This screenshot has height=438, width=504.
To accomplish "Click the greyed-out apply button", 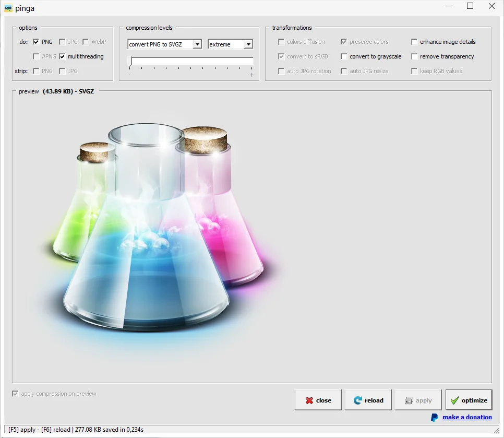I will 418,400.
